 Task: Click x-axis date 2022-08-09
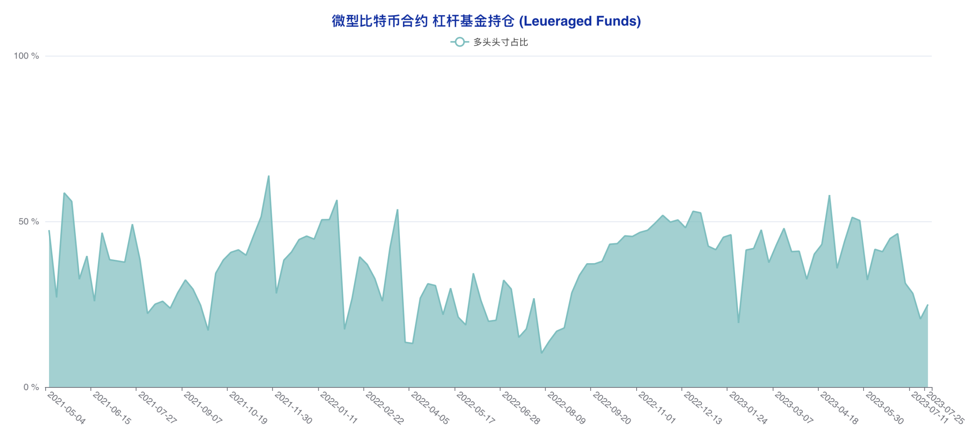tap(566, 408)
